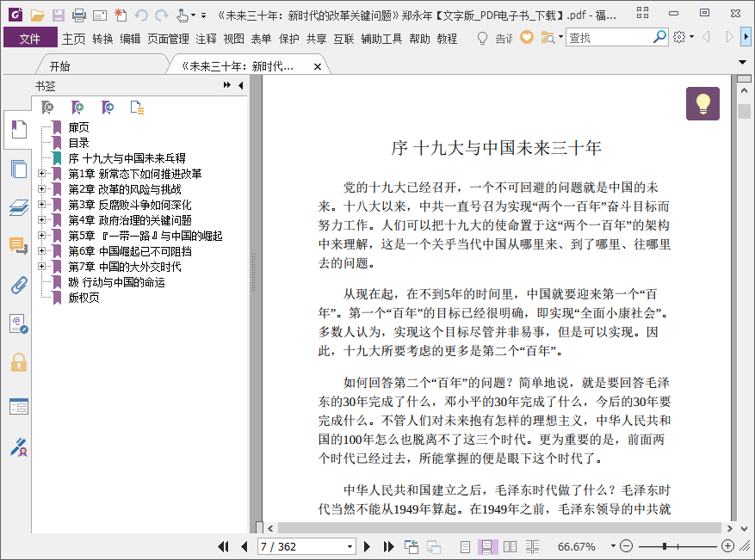Image resolution: width=755 pixels, height=560 pixels.
Task: Click the zoom in plus button
Action: tap(727, 546)
